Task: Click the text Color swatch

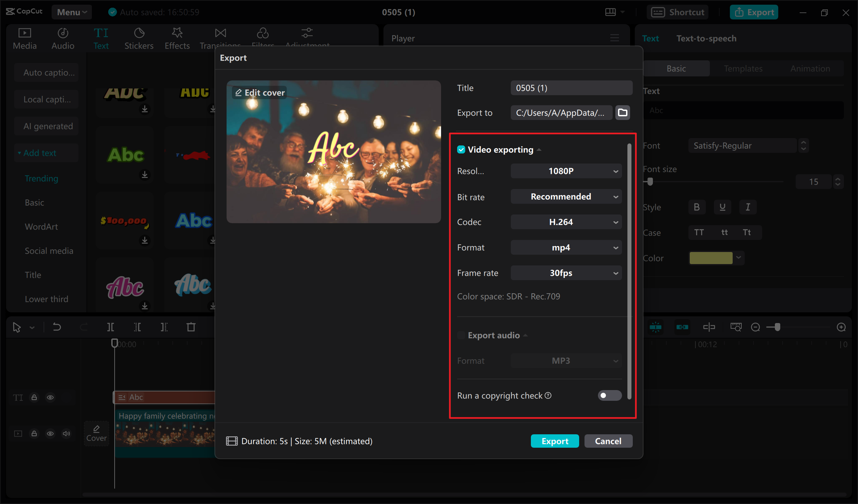Action: click(711, 258)
